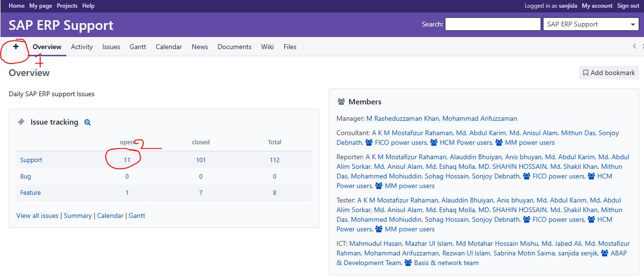Viewport: 644px width, 279px height.
Task: Open the Feature tracker link
Action: tap(30, 193)
